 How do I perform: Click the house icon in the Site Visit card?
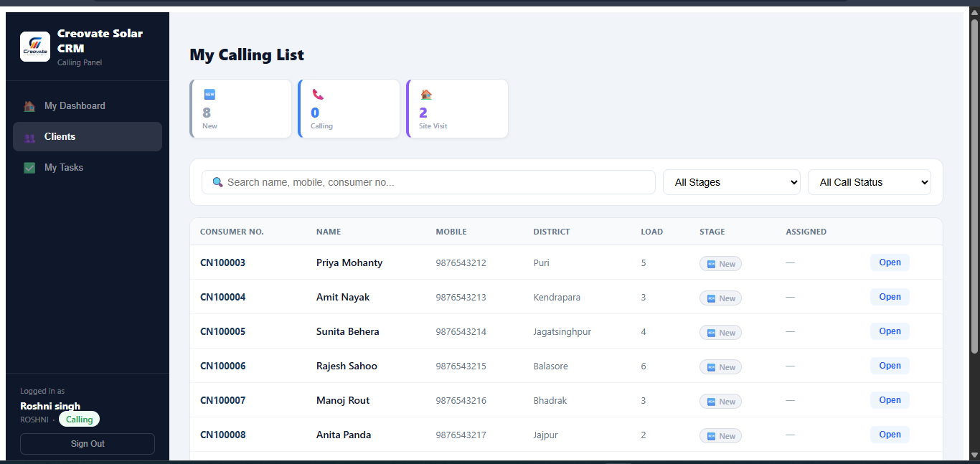(x=426, y=94)
